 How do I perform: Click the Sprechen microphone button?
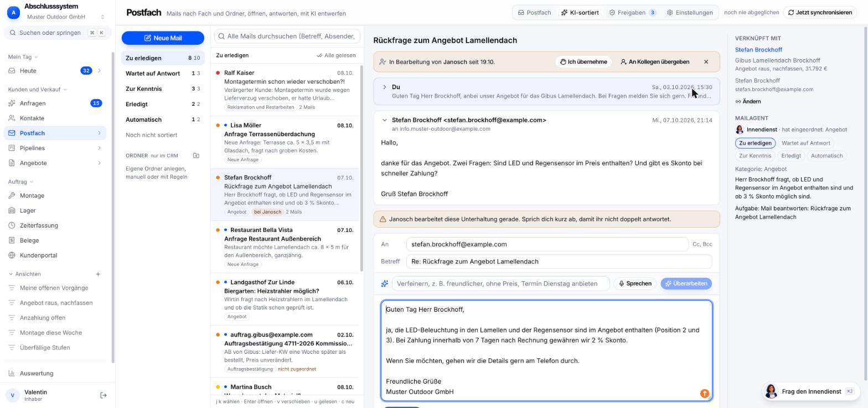[x=635, y=283]
